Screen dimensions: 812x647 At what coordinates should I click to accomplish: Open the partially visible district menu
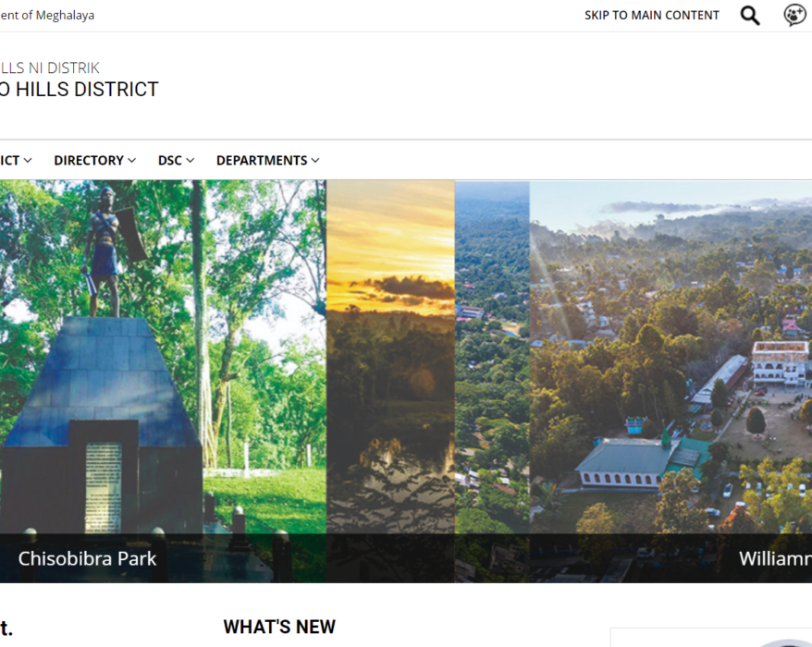point(16,161)
